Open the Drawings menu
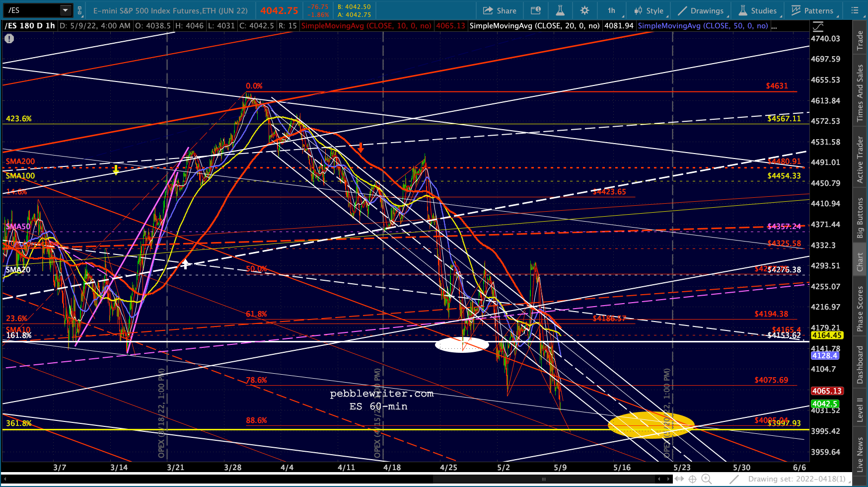This screenshot has height=487, width=868. pyautogui.click(x=701, y=10)
